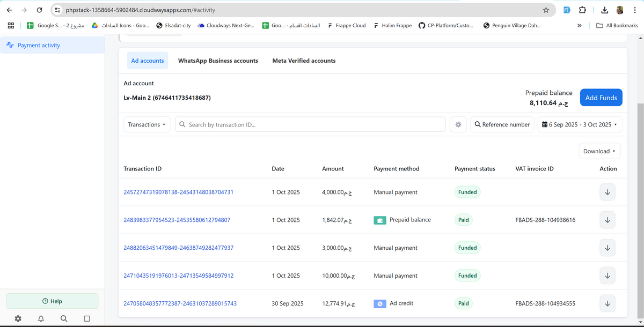This screenshot has width=644, height=327.
Task: Click the Transaction ID column header
Action: [x=142, y=168]
